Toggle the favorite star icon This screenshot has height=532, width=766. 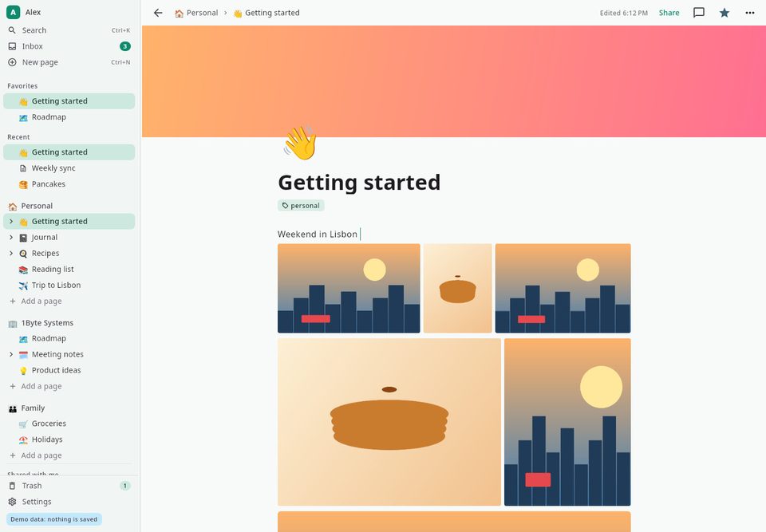tap(725, 13)
